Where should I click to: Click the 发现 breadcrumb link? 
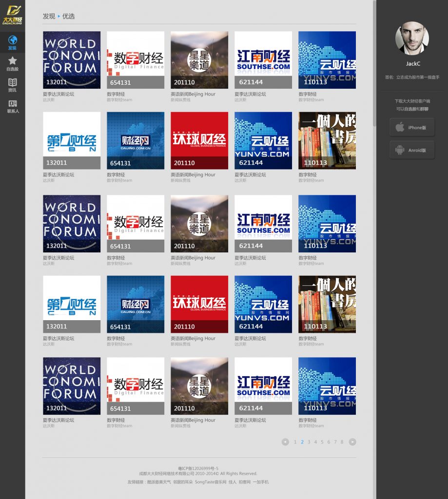pyautogui.click(x=49, y=16)
